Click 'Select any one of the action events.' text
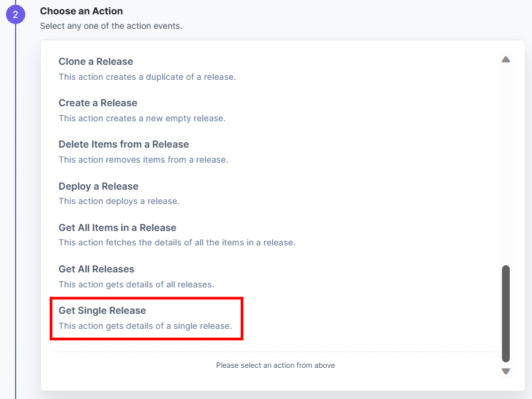Image resolution: width=532 pixels, height=399 pixels. (x=111, y=26)
